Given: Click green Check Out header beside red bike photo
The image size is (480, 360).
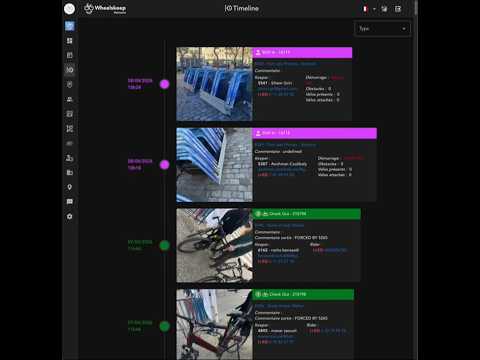Looking at the screenshot, I should click(303, 294).
